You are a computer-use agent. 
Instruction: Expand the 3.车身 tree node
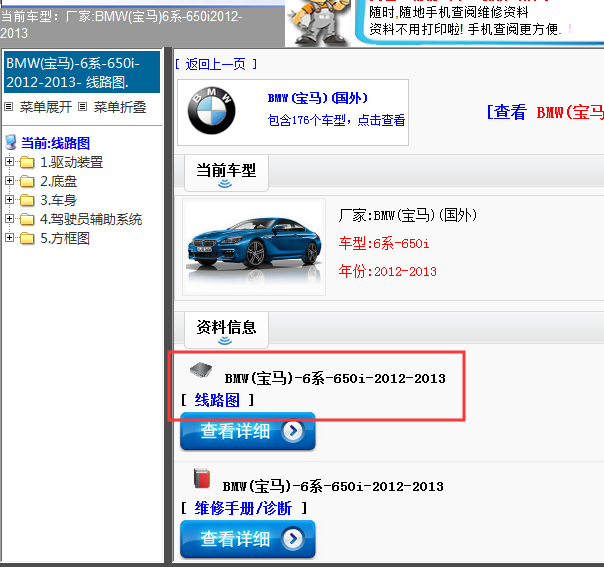tap(9, 200)
